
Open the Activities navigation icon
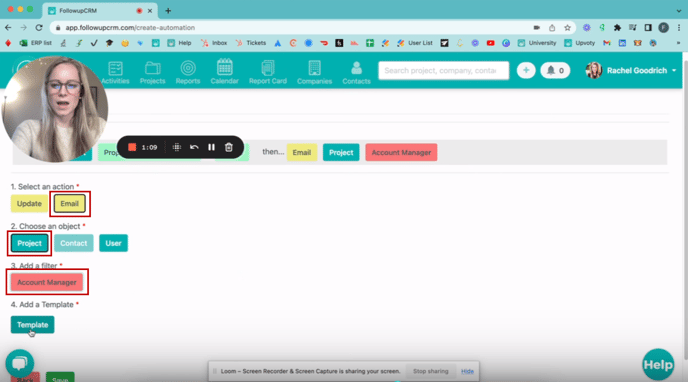pos(116,72)
